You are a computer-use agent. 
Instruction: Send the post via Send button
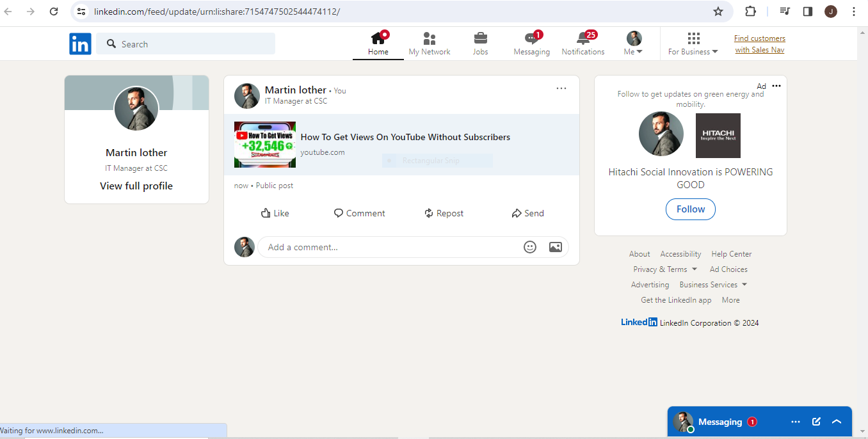528,213
